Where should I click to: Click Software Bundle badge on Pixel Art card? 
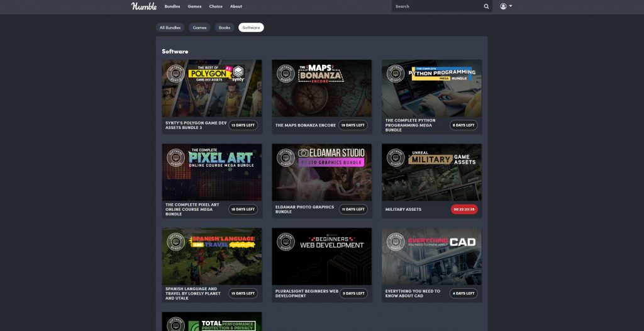(x=175, y=158)
